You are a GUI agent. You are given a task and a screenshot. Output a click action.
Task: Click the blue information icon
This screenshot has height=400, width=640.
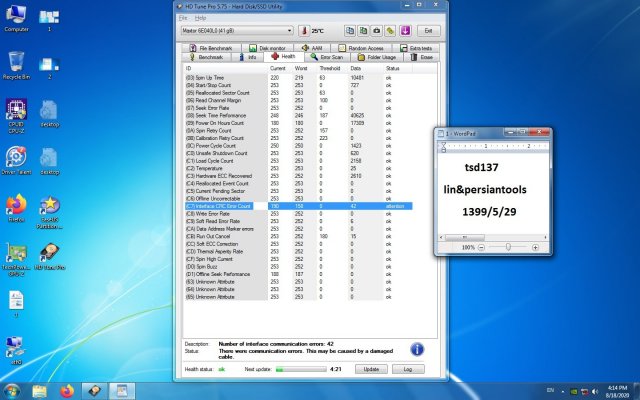point(417,349)
